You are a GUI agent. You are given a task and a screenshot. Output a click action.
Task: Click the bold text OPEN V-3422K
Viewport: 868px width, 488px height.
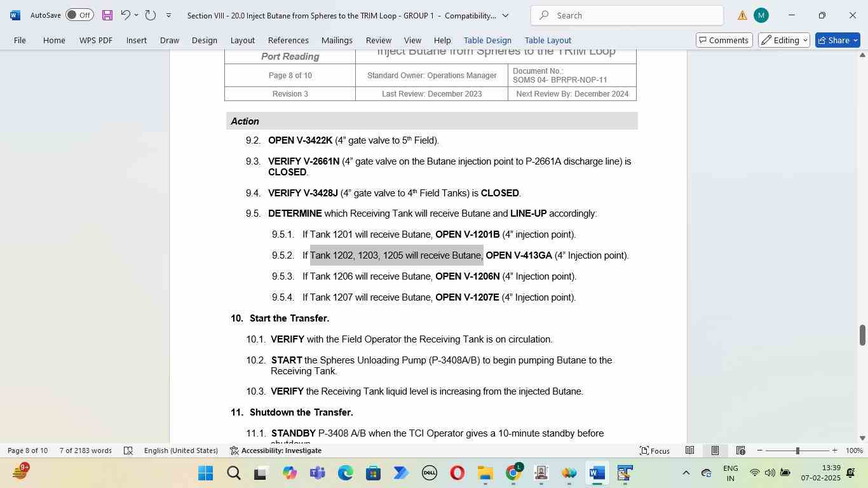click(300, 140)
